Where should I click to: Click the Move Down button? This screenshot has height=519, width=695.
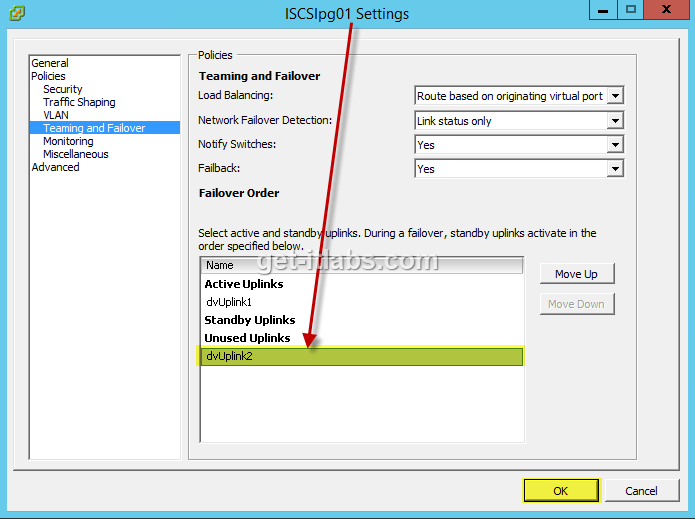point(577,304)
